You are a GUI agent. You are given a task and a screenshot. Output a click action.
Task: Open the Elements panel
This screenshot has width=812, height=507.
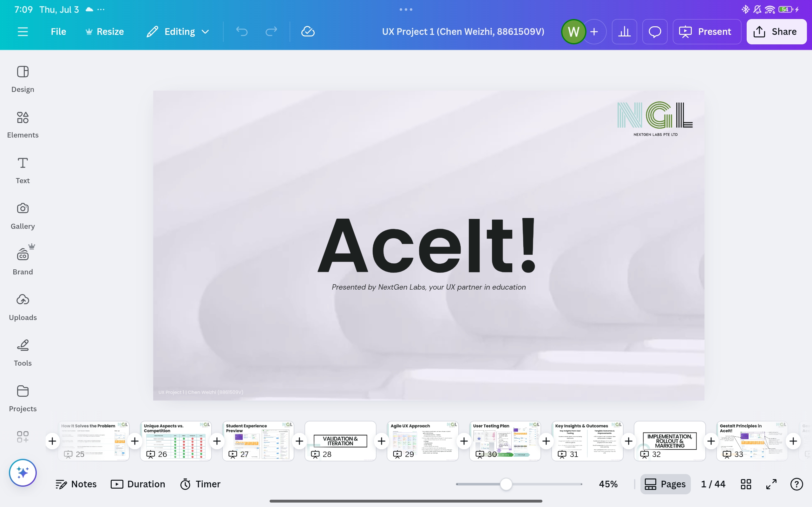tap(23, 125)
